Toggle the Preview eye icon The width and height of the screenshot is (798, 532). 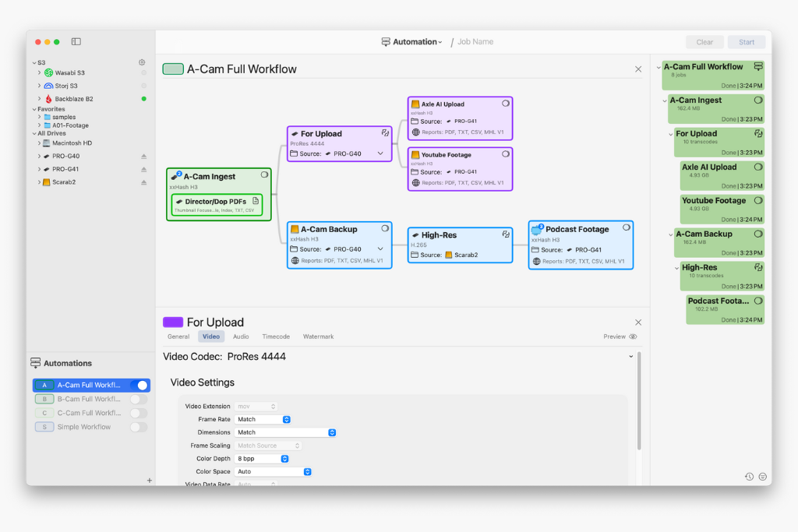point(633,336)
